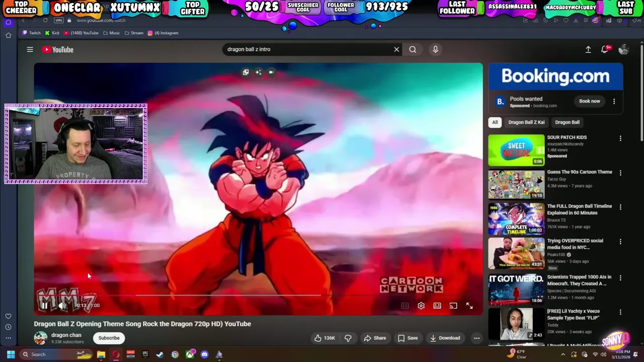Select the All filter chip
Image resolution: width=644 pixels, height=362 pixels.
(x=495, y=122)
